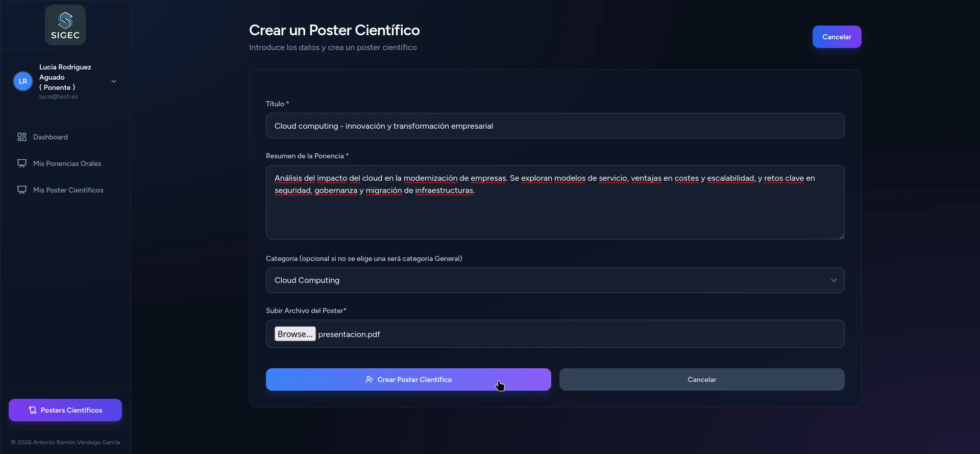Click the Mis Poster Científicos sidebar icon
Screen dimensions: 980x454
(22, 190)
